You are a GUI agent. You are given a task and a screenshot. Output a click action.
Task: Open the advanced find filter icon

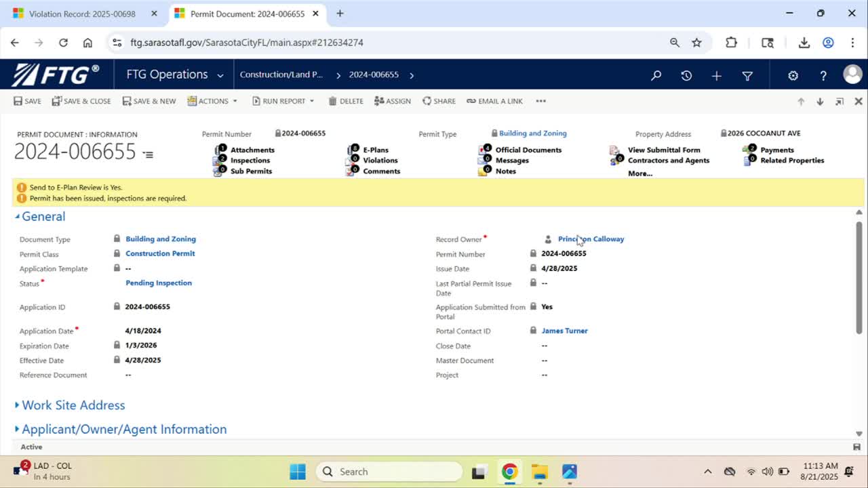(x=747, y=76)
